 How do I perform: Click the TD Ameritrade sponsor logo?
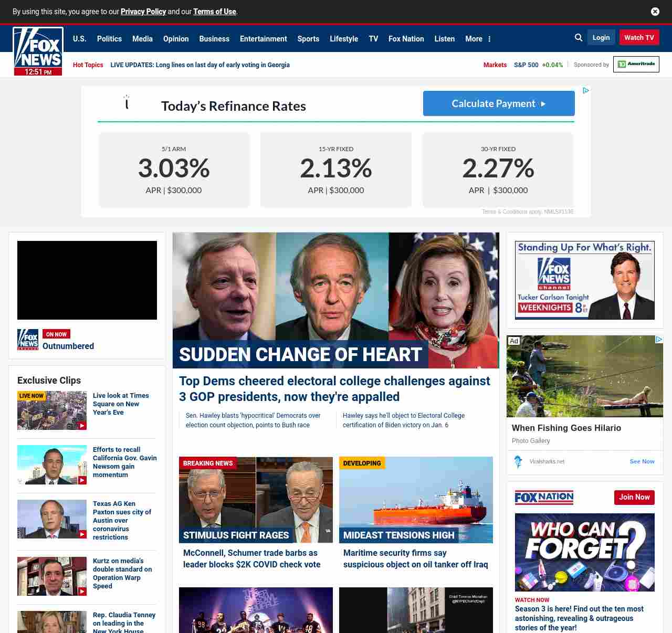[x=636, y=65]
